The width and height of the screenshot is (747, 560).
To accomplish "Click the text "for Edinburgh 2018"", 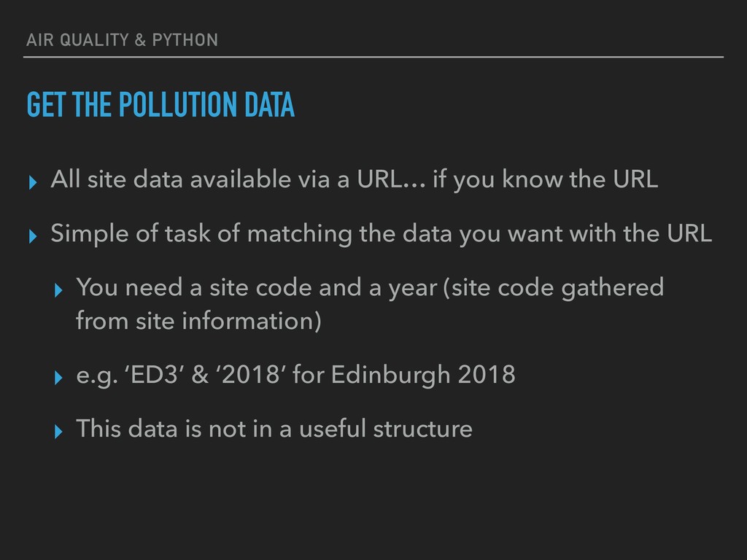I will tap(404, 375).
